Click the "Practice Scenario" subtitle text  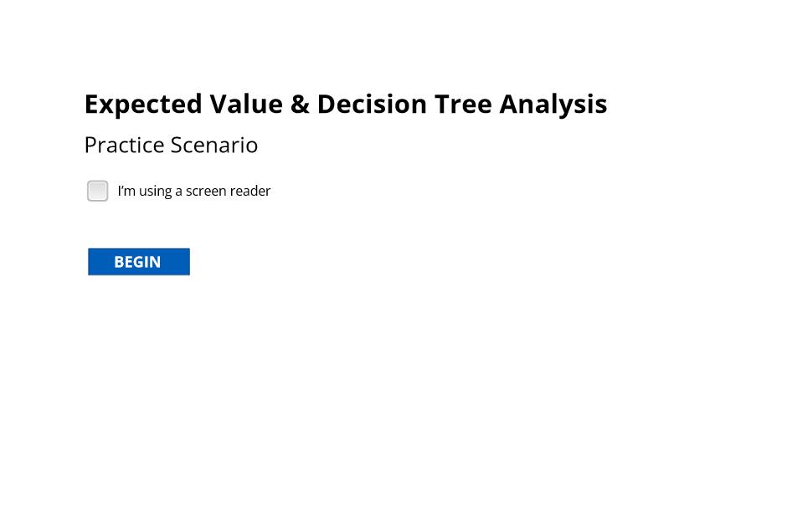point(171,146)
